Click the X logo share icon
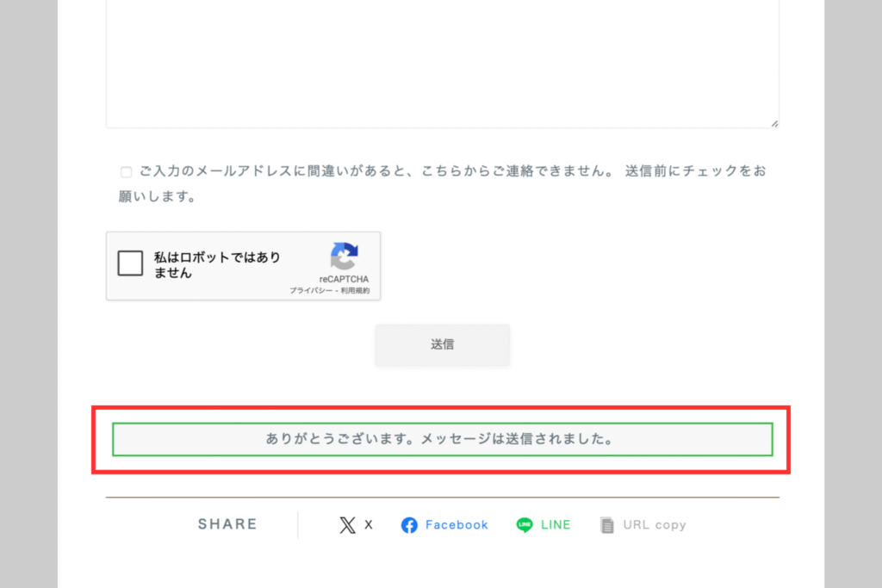Screen dimensions: 882x588 pos(347,525)
